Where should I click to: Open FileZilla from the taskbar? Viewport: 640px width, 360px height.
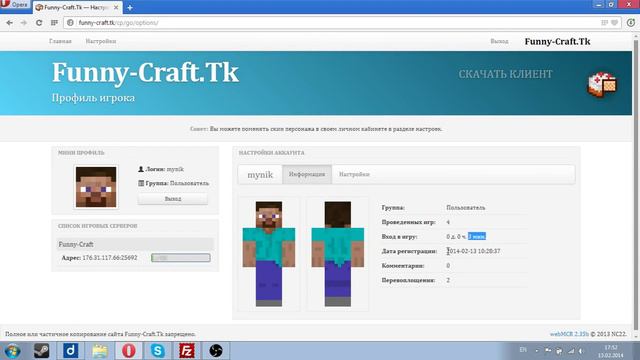point(187,351)
